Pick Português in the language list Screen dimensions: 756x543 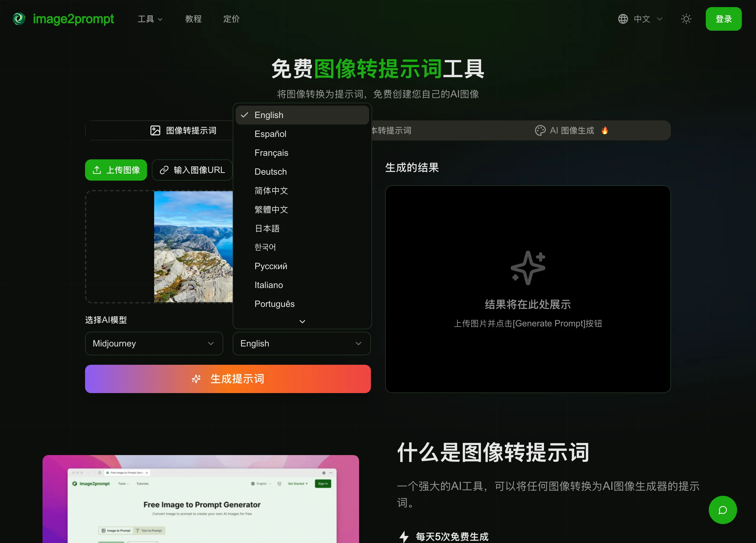[302, 304]
